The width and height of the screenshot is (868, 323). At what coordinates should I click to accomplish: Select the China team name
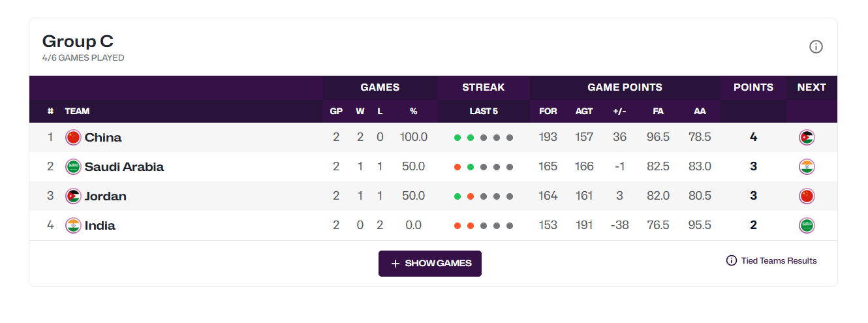103,138
